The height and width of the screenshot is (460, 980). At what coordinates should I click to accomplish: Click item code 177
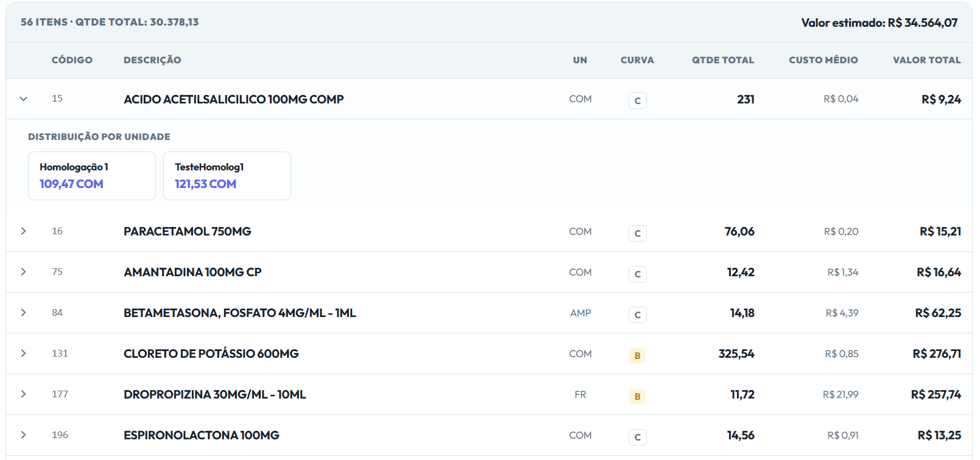[60, 394]
